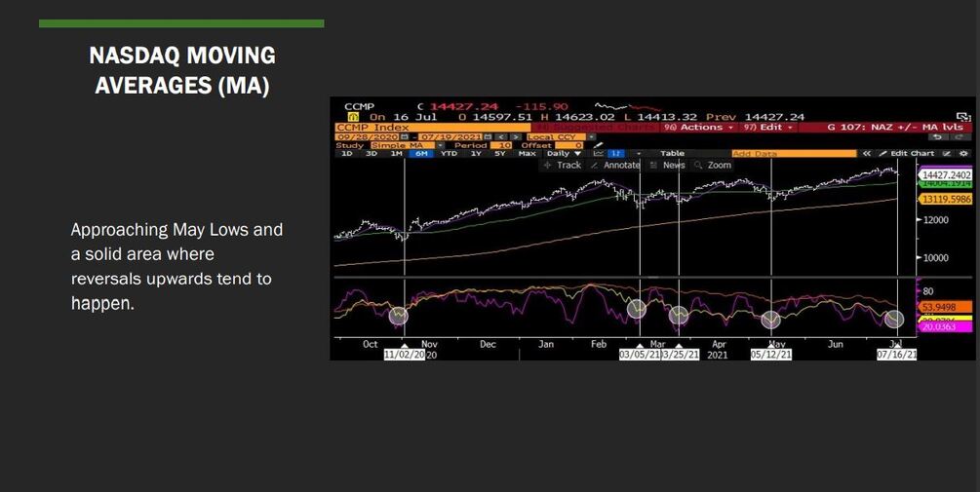
Task: Open the start date calendar icon
Action: (405, 136)
